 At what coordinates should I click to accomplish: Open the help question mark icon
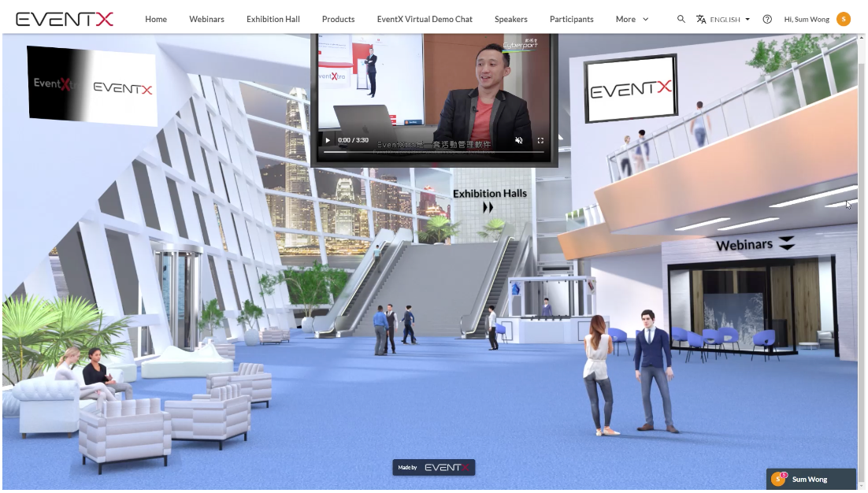(767, 19)
